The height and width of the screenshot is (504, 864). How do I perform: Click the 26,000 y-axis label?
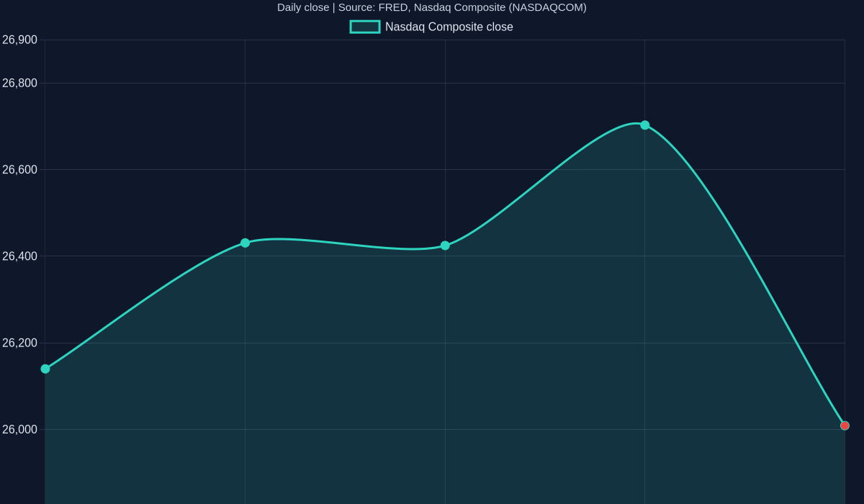coord(19,429)
